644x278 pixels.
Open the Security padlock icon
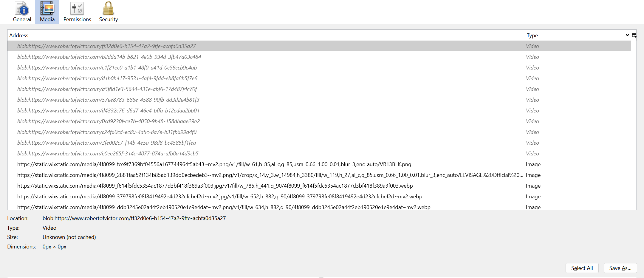[x=108, y=9]
